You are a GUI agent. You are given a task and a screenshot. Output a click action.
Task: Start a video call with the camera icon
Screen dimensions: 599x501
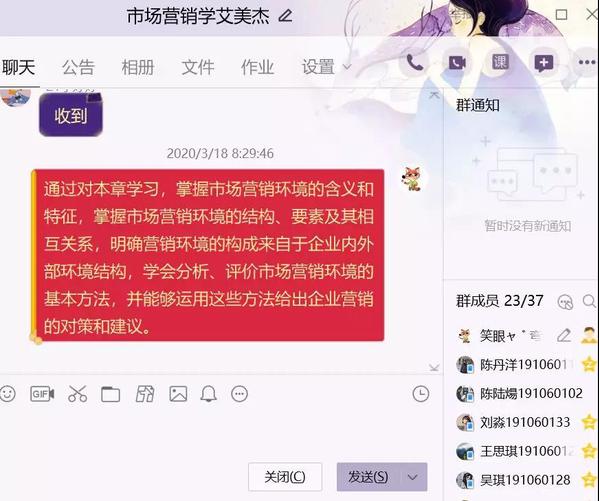[457, 63]
